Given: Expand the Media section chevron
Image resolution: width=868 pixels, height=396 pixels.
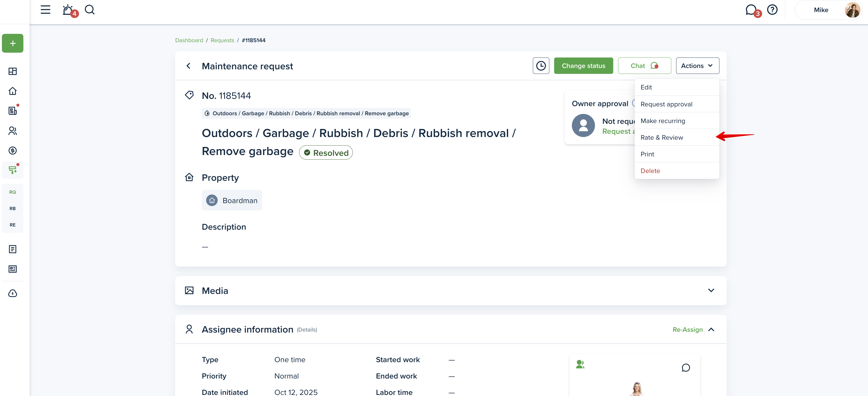Looking at the screenshot, I should click(x=711, y=291).
